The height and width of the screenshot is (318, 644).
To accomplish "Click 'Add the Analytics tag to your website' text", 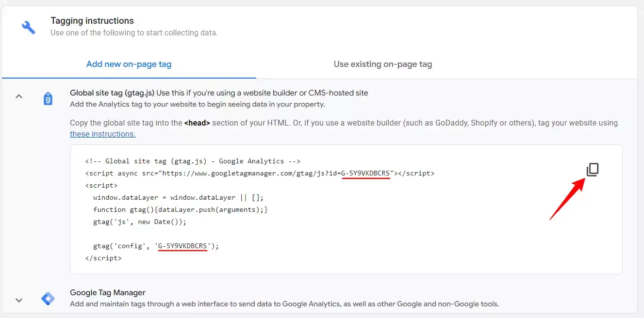I will tap(198, 104).
